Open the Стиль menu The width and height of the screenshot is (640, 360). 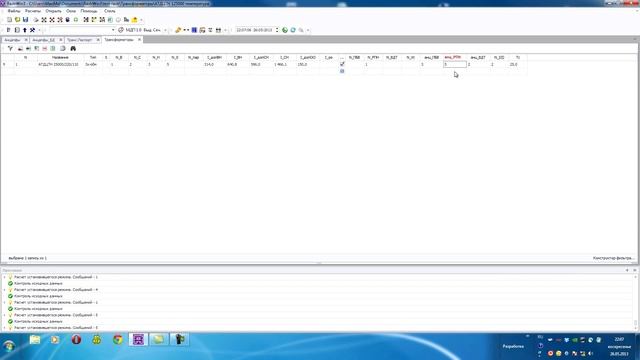[109, 11]
